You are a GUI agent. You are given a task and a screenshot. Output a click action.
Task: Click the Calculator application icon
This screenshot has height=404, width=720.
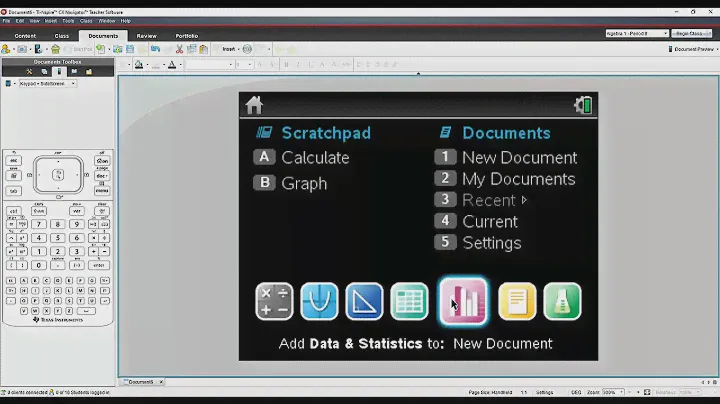pos(274,301)
